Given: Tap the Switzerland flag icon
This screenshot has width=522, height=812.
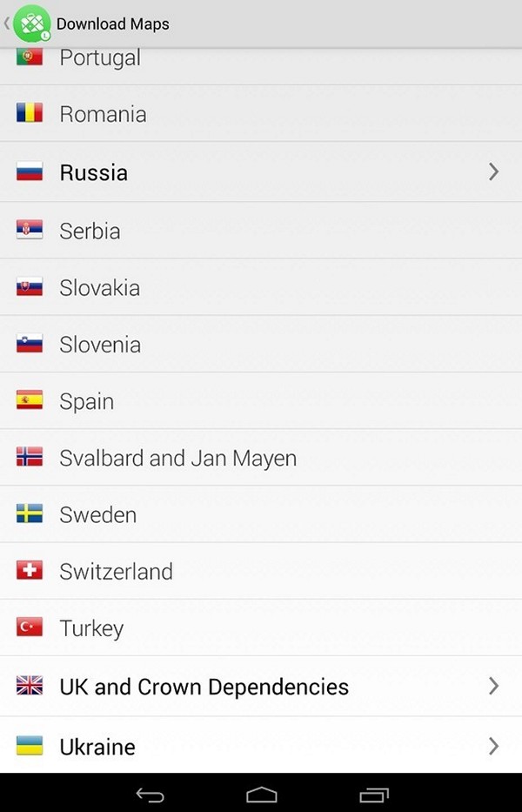Looking at the screenshot, I should tap(30, 570).
